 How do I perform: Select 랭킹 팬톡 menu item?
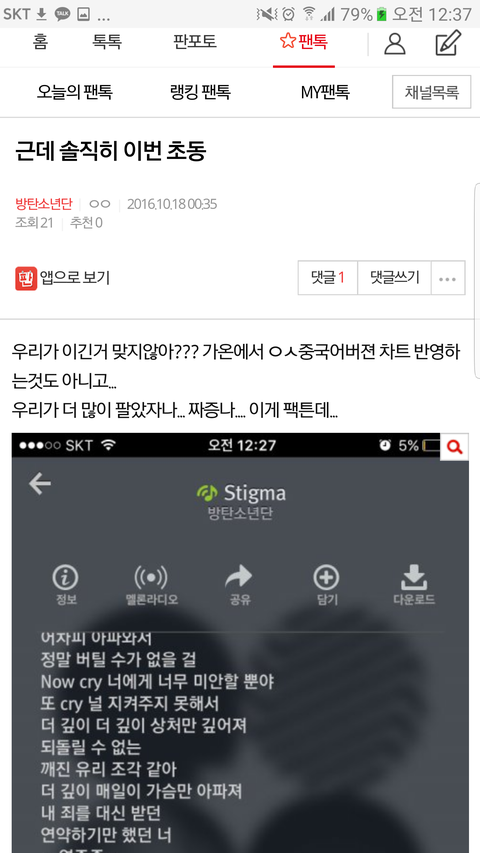point(200,92)
